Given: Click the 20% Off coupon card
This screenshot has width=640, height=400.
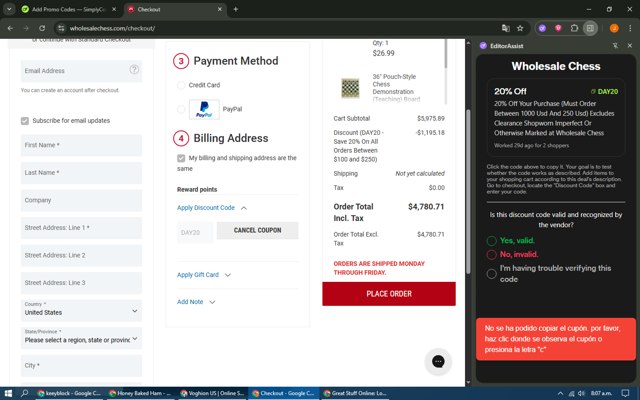Looking at the screenshot, I should pyautogui.click(x=556, y=118).
